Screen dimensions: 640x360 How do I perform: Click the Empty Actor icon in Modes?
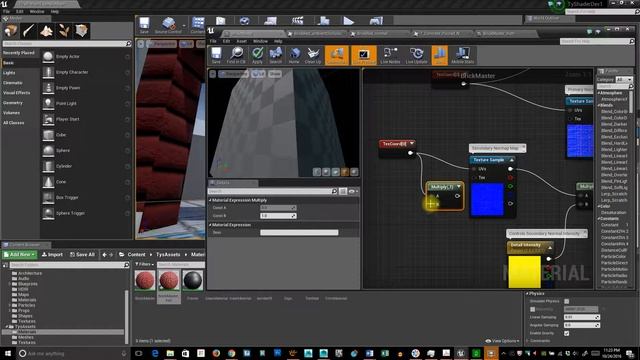48,56
